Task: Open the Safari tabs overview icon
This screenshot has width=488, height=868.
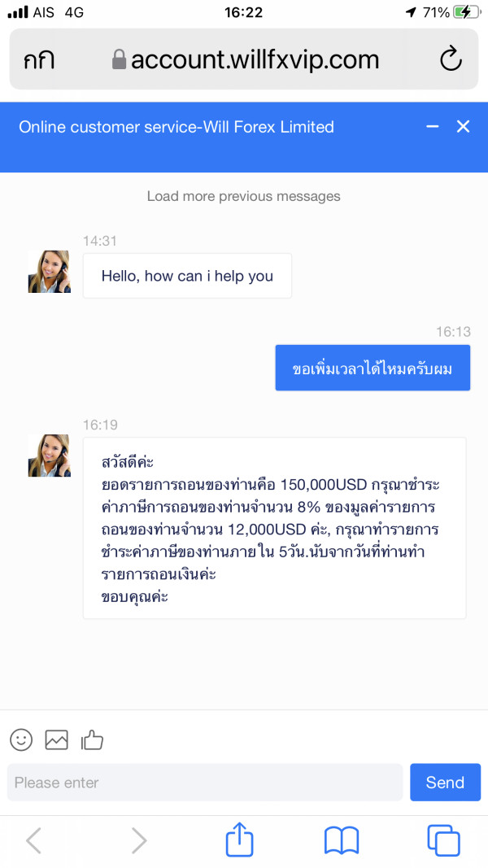Action: tap(443, 840)
